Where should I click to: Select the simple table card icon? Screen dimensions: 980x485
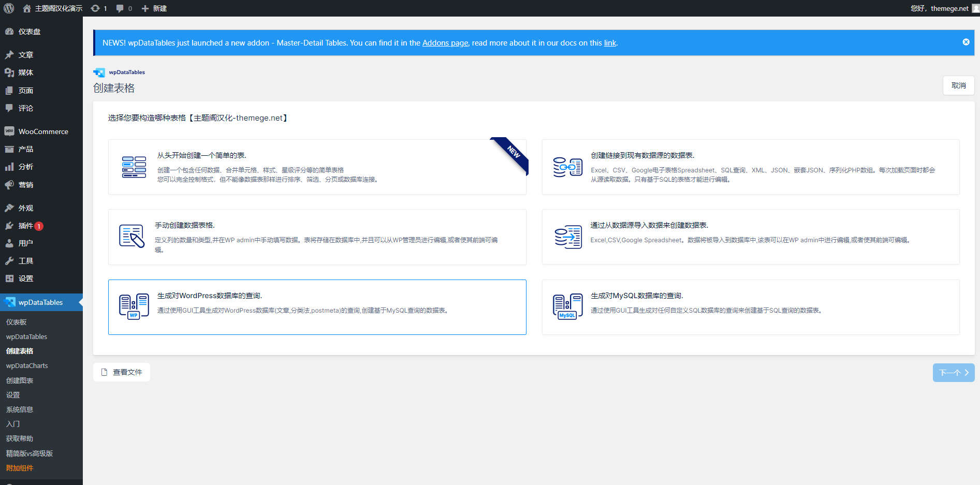[134, 167]
